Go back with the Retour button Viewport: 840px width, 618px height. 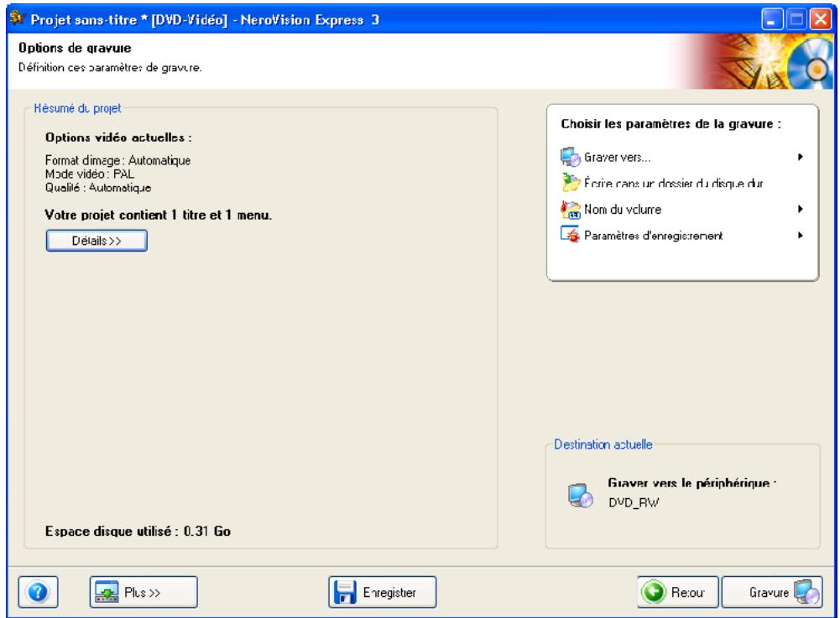point(678,592)
